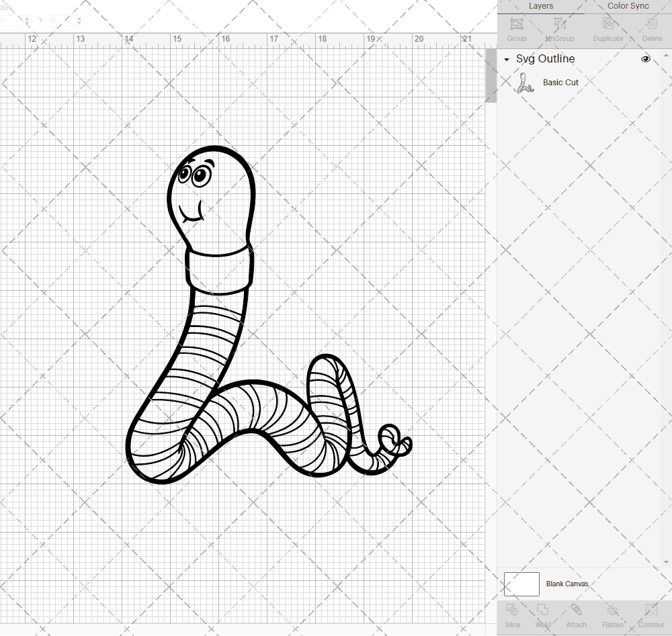Duplicate the selected layer
Screen dimensions: 672x636
[607, 28]
